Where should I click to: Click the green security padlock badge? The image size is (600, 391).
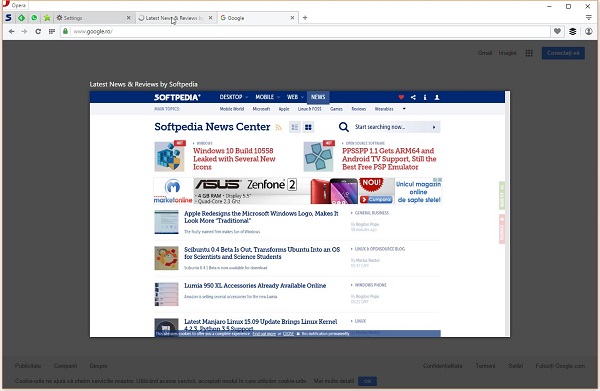point(65,31)
